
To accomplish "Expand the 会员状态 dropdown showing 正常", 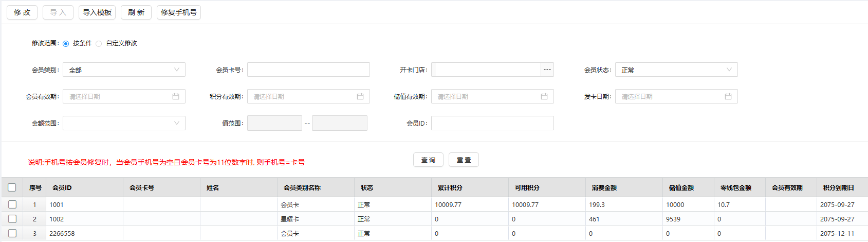I will 676,70.
